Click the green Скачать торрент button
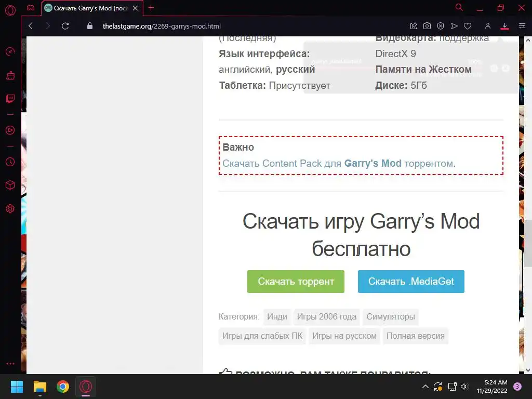 296,281
